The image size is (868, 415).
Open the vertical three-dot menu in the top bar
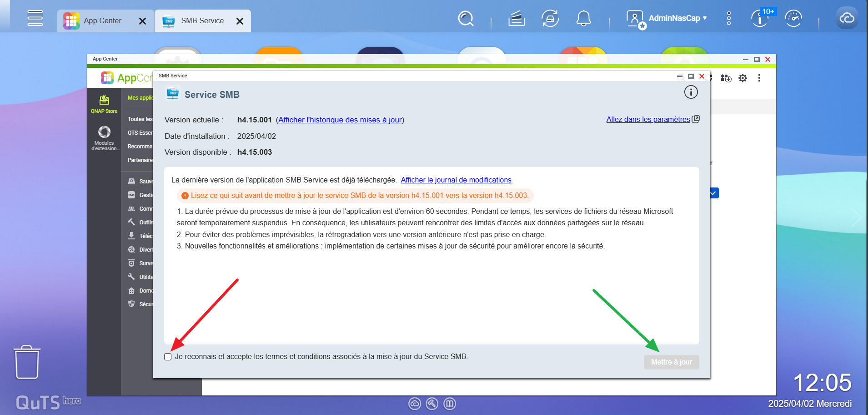(729, 19)
